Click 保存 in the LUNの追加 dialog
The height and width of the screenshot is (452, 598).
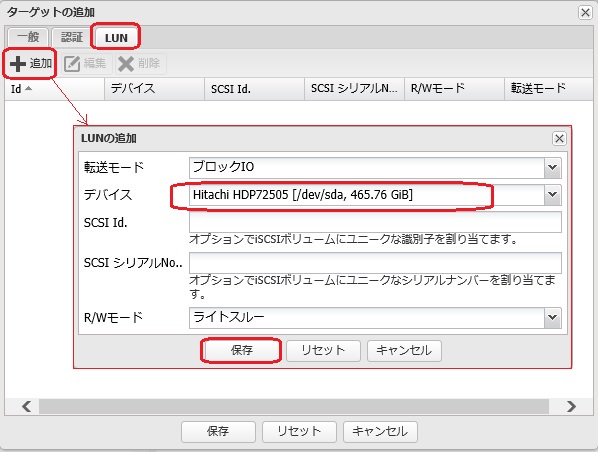(241, 350)
